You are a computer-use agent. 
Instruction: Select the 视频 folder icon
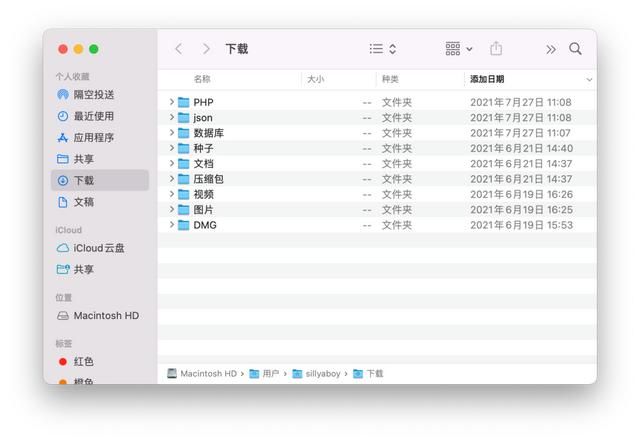pyautogui.click(x=184, y=194)
